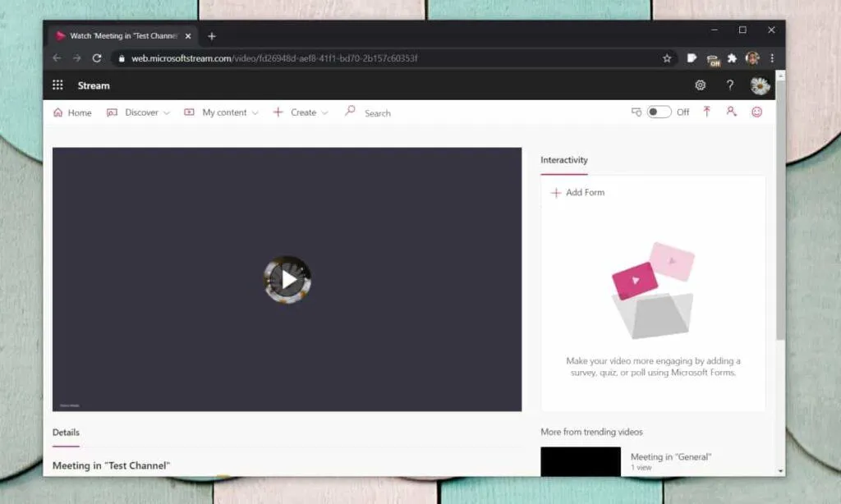Start a search using the Search icon
Screen dimensions: 841x504
(x=350, y=112)
